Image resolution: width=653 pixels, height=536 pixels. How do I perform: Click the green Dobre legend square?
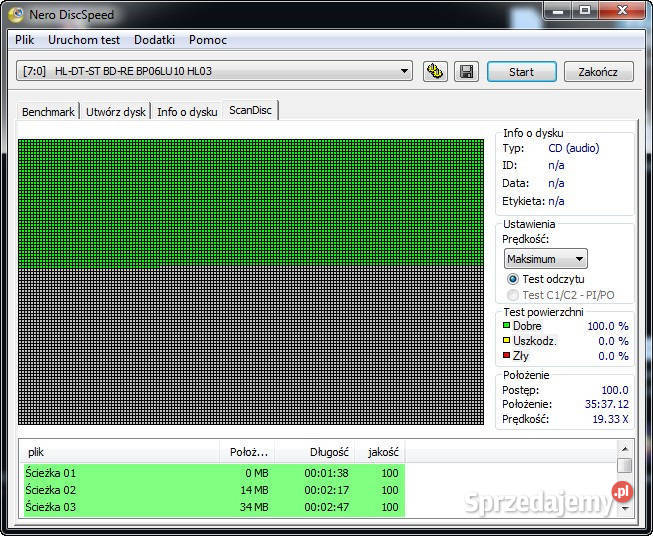click(x=507, y=326)
